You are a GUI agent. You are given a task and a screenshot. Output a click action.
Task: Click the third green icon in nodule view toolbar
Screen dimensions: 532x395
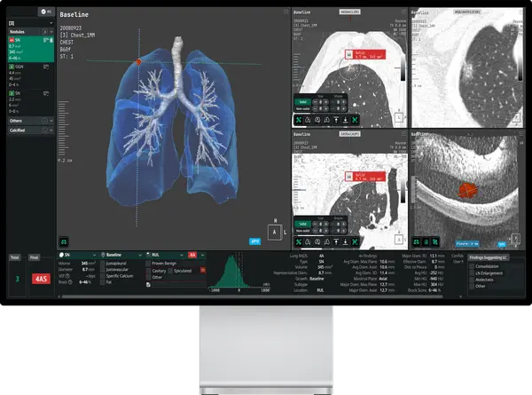435,241
